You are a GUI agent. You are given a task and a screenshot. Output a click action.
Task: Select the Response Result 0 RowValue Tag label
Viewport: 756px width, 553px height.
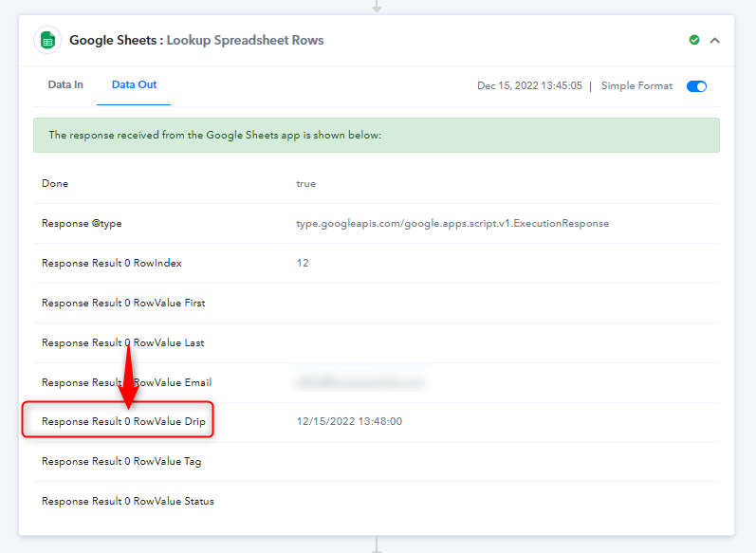tap(121, 461)
